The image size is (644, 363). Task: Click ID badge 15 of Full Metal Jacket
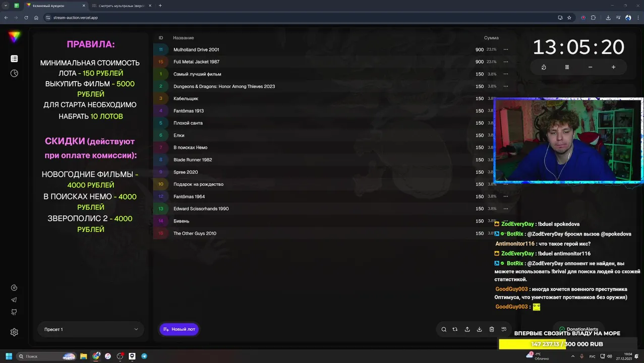(161, 62)
